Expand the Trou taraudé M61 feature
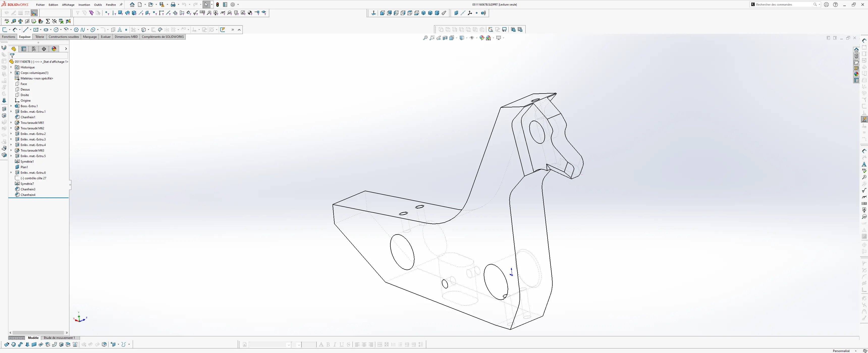The image size is (868, 353). tap(11, 123)
